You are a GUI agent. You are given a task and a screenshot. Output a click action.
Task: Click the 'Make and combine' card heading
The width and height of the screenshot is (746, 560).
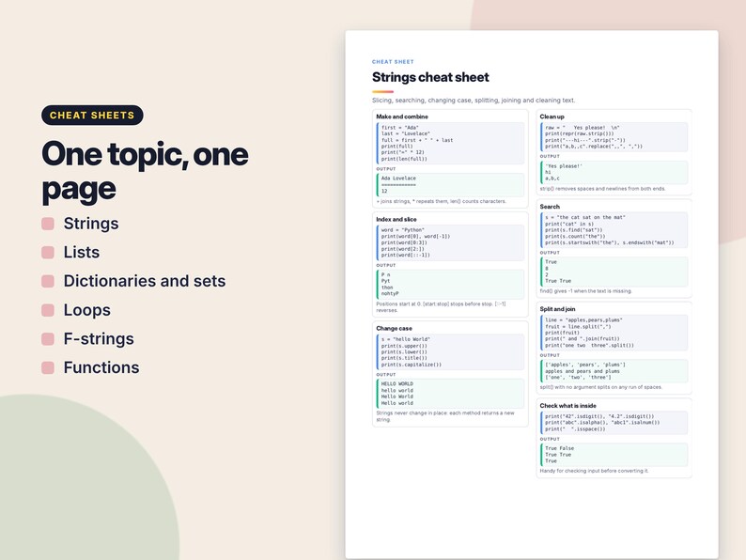(402, 117)
